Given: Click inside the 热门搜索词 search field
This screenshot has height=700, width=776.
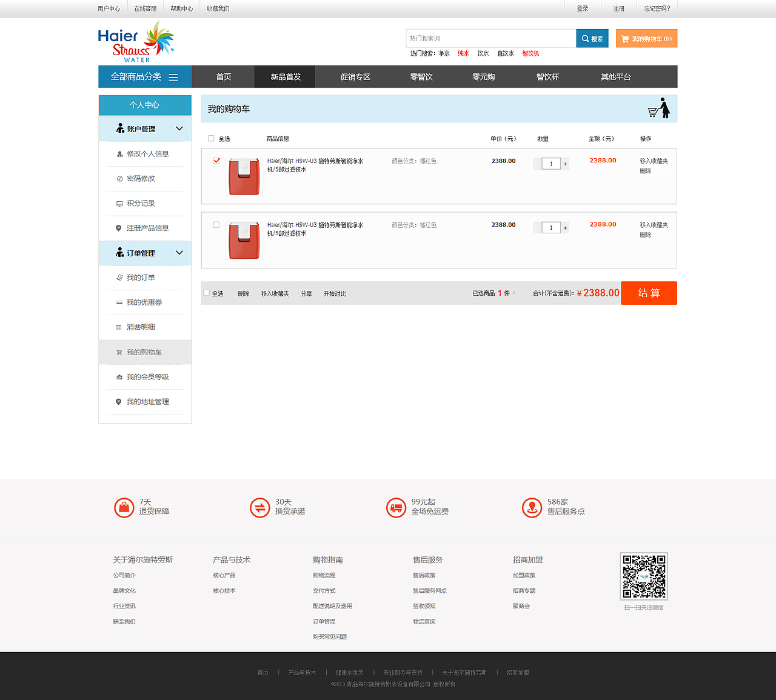Looking at the screenshot, I should point(491,38).
